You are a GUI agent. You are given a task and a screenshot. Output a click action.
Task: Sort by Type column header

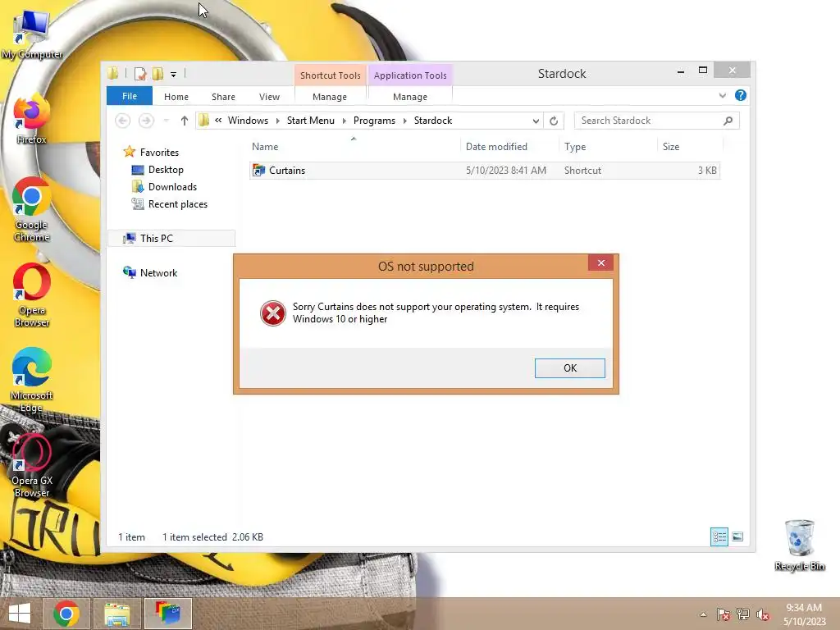[575, 147]
